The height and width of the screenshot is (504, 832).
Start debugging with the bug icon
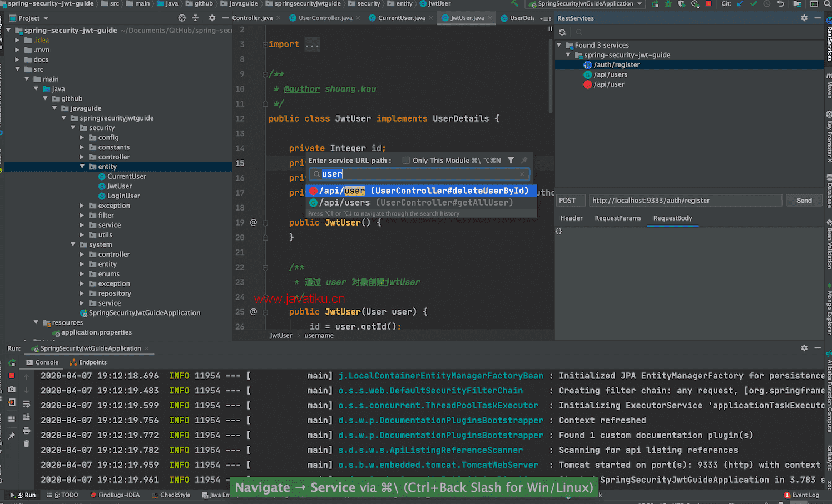(x=668, y=4)
